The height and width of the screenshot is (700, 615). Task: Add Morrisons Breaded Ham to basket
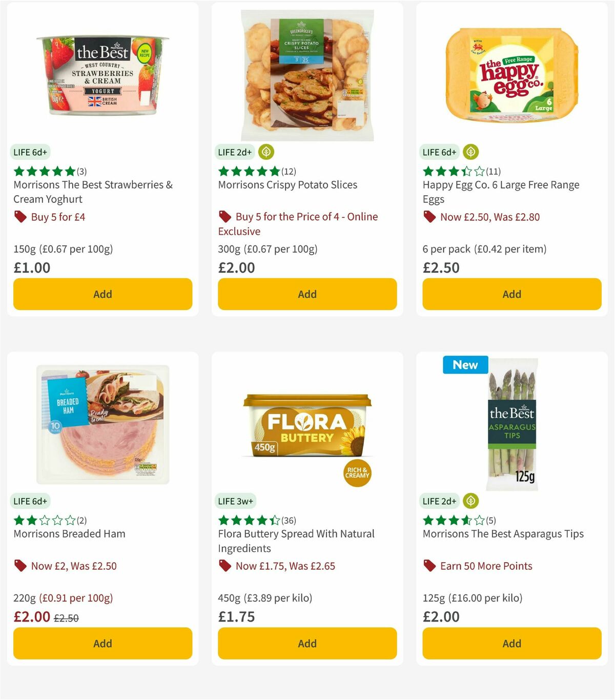[102, 643]
